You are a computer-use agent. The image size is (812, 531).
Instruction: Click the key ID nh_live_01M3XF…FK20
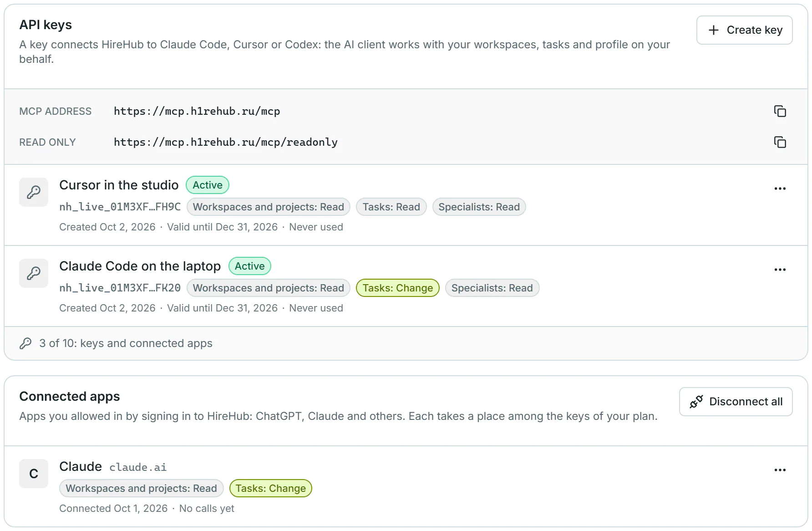120,288
